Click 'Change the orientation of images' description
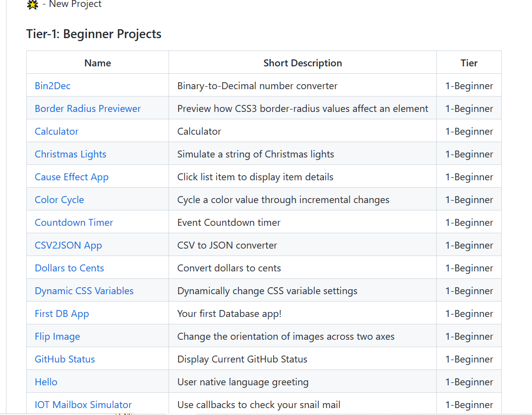Image resolution: width=532 pixels, height=415 pixels. pyautogui.click(x=286, y=336)
